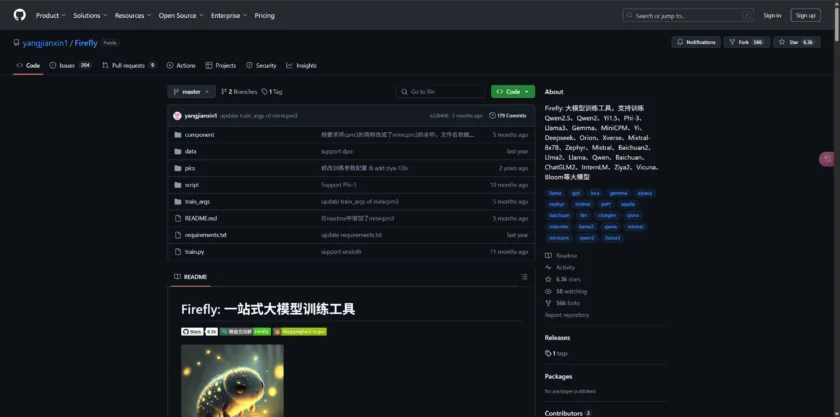This screenshot has width=840, height=417.
Task: Click the Sign up button
Action: pyautogui.click(x=805, y=16)
